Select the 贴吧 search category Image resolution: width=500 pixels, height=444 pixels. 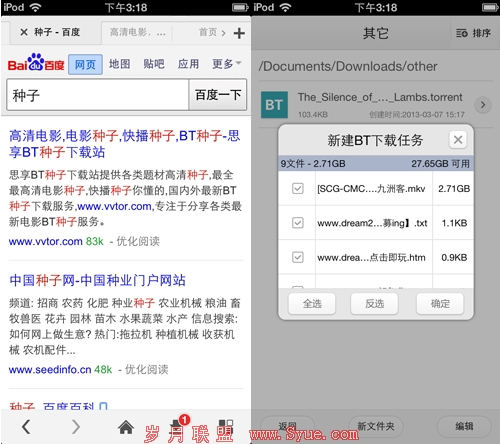click(x=154, y=64)
